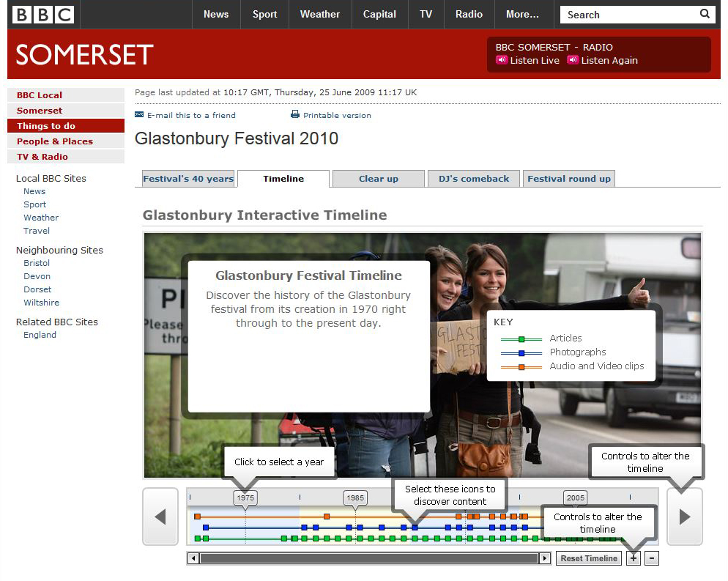Click into the Search input field
This screenshot has width=728, height=581.
click(x=626, y=15)
